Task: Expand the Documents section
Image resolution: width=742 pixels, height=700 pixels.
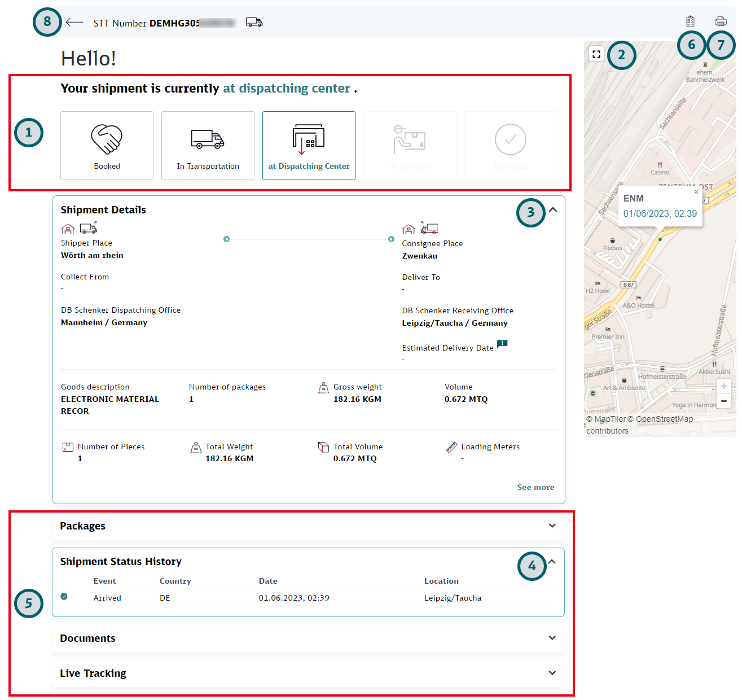Action: (x=552, y=638)
